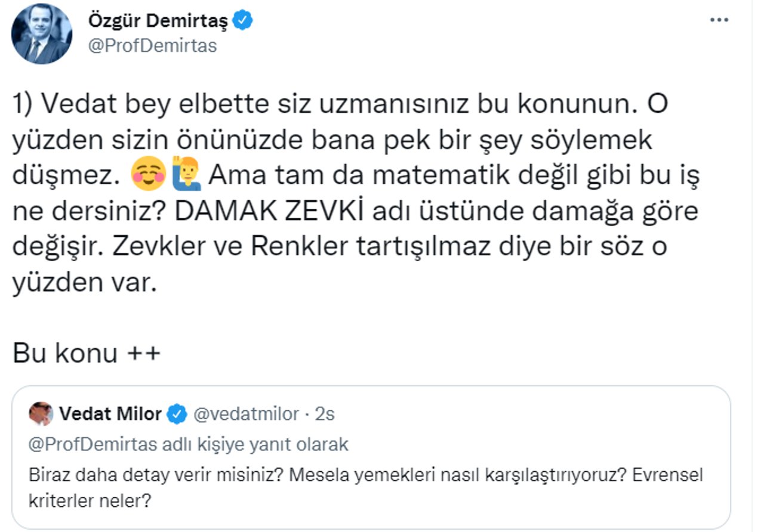764x532 pixels.
Task: Open the three-dot more options menu
Action: coord(719,20)
